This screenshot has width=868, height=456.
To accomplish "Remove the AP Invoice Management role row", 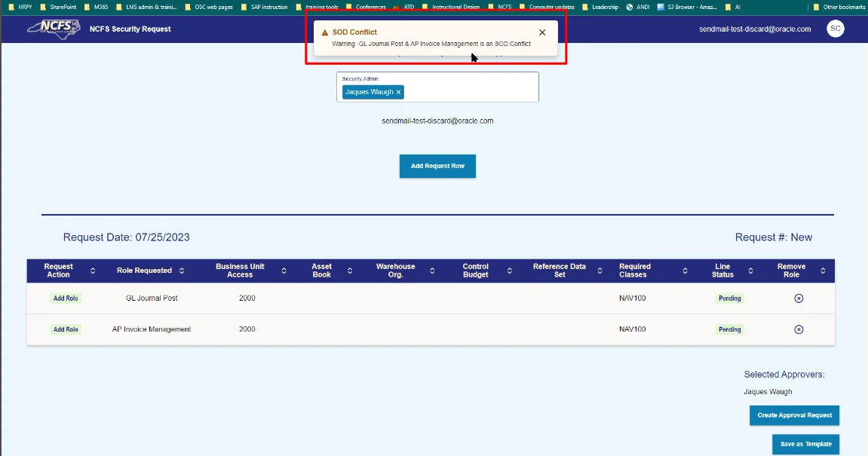I will pyautogui.click(x=799, y=329).
